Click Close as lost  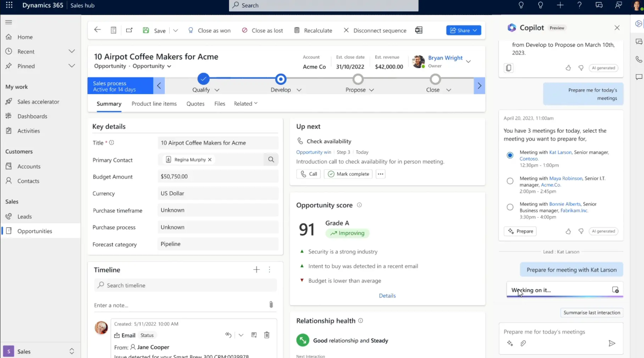(262, 30)
